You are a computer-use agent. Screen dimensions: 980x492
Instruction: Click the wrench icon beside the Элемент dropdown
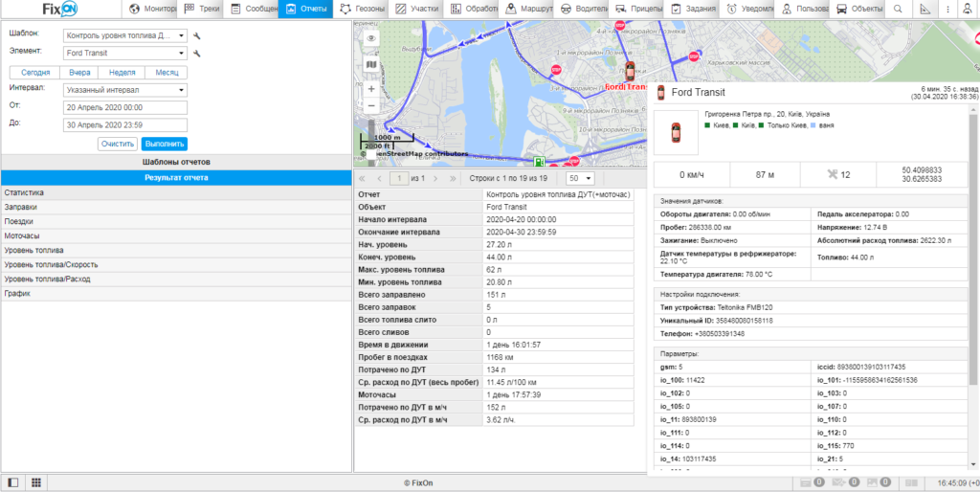point(197,54)
